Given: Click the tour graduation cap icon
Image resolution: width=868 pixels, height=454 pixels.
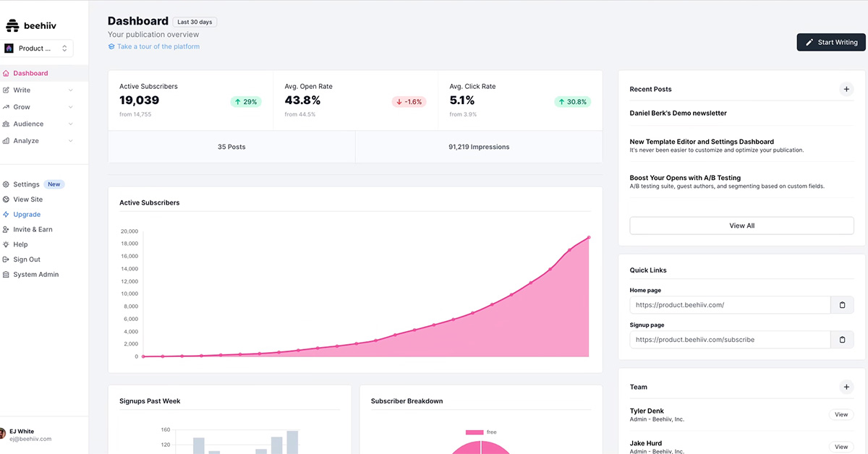Looking at the screenshot, I should (111, 46).
